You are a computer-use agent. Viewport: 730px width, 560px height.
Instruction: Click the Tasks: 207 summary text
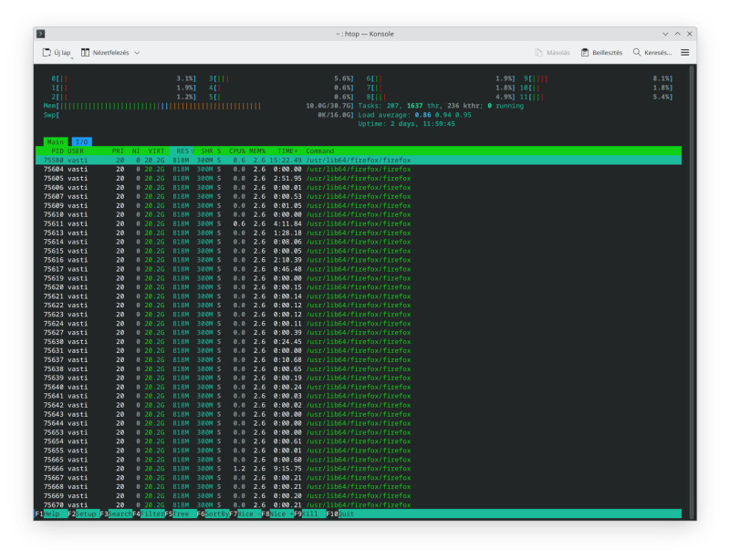pyautogui.click(x=441, y=106)
